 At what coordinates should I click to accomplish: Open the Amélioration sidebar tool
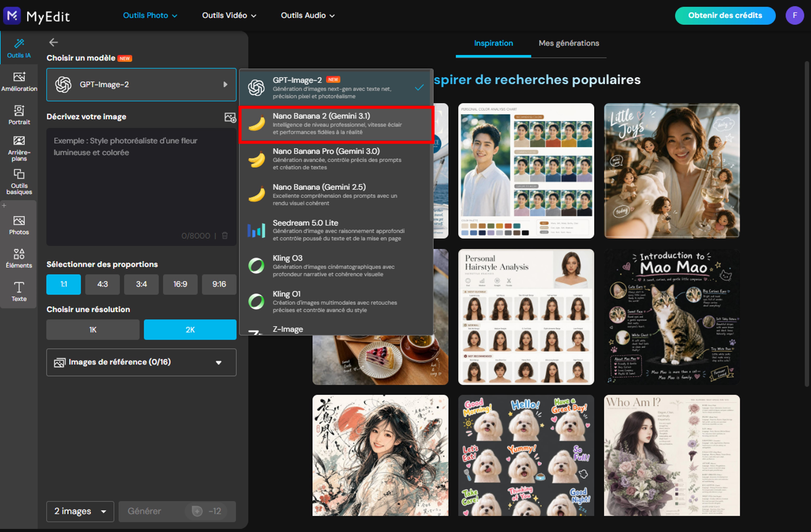tap(19, 82)
